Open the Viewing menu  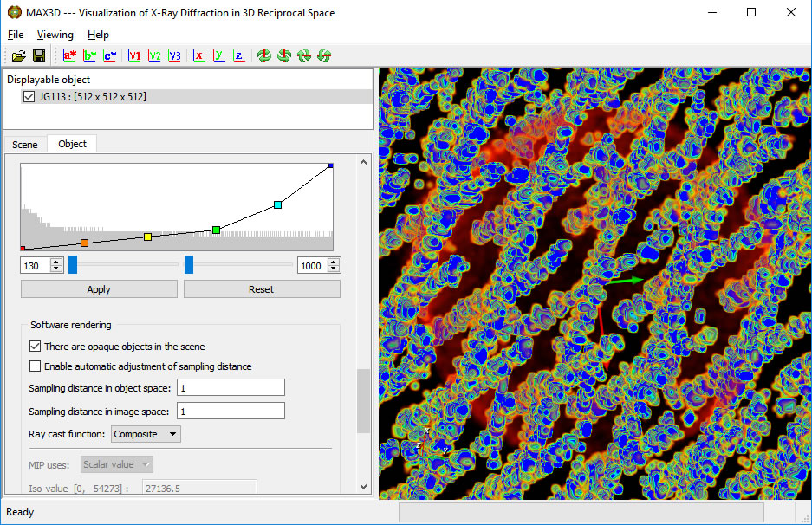(x=55, y=35)
